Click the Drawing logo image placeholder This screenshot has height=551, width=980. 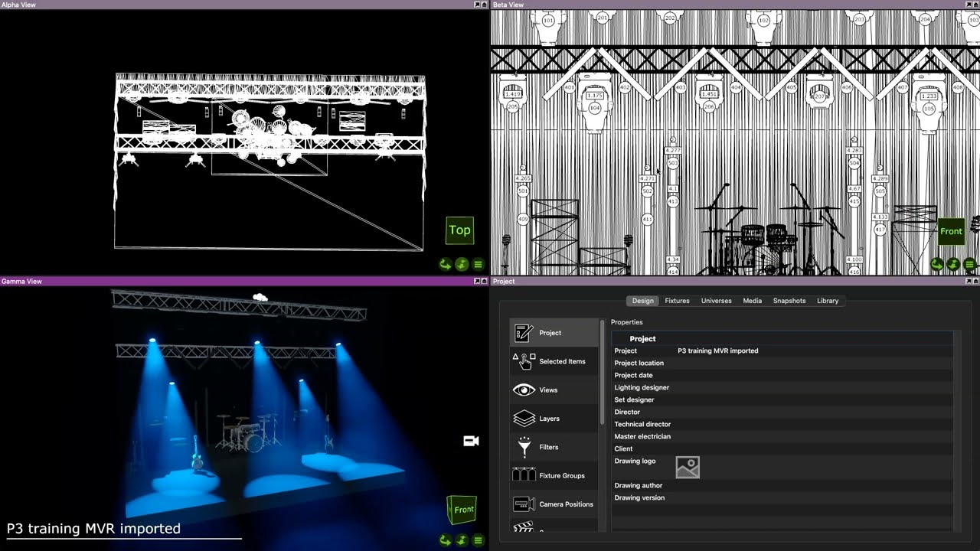pos(687,467)
